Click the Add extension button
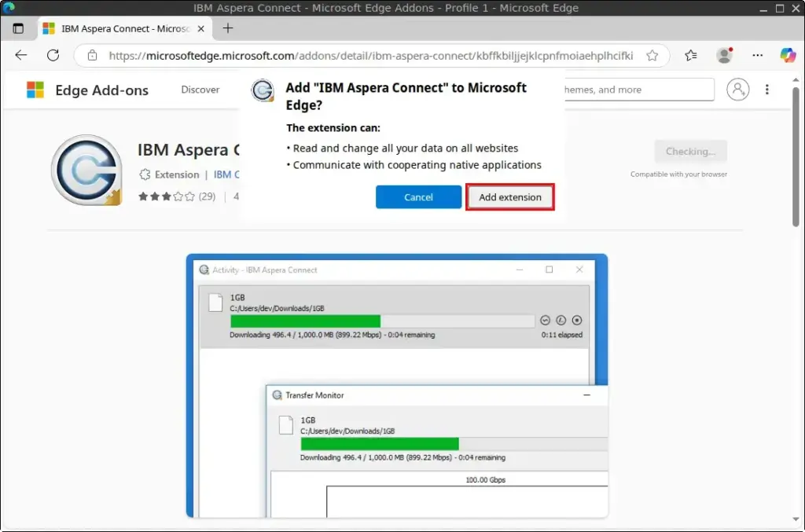The image size is (805, 532). (509, 197)
